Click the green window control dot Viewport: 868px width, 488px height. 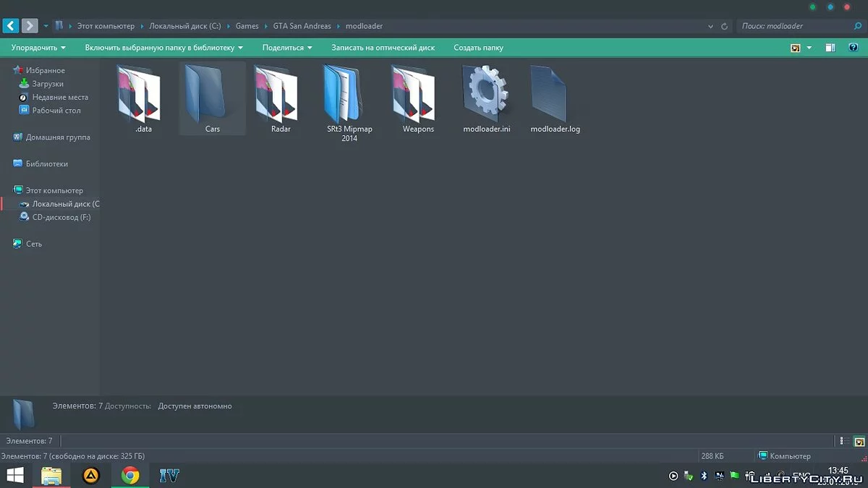click(812, 7)
